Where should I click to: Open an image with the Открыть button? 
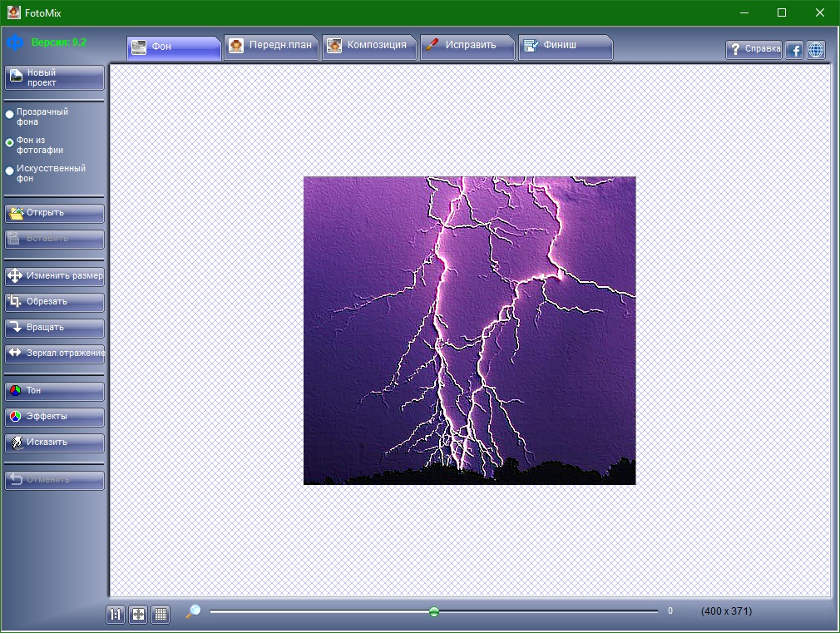pyautogui.click(x=54, y=213)
